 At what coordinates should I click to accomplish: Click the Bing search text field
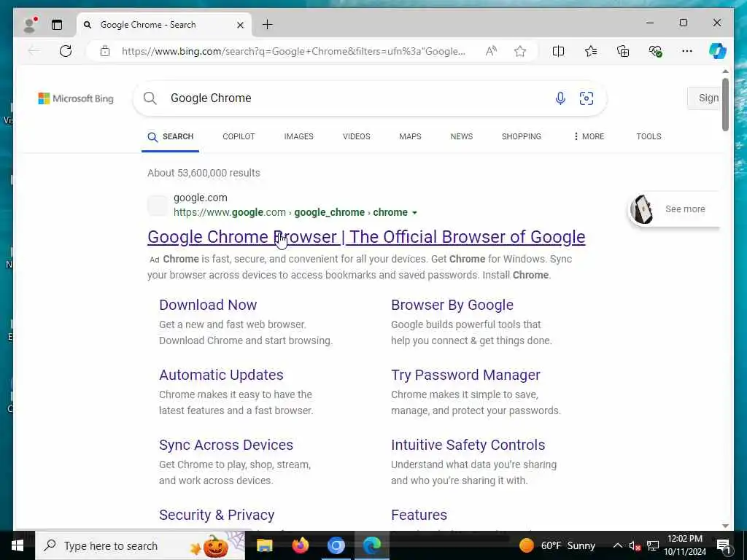coord(352,98)
